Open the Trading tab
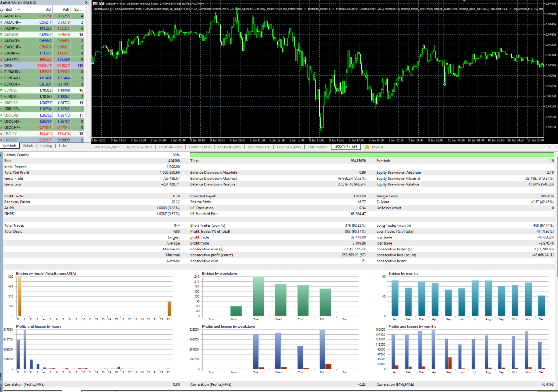This screenshot has height=392, width=558. pyautogui.click(x=45, y=146)
